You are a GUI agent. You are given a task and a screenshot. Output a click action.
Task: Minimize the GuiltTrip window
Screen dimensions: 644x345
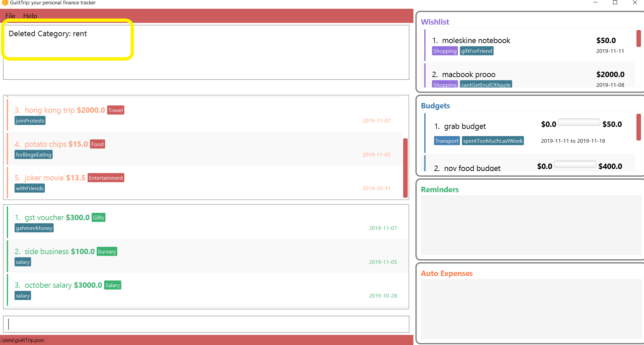point(595,3)
